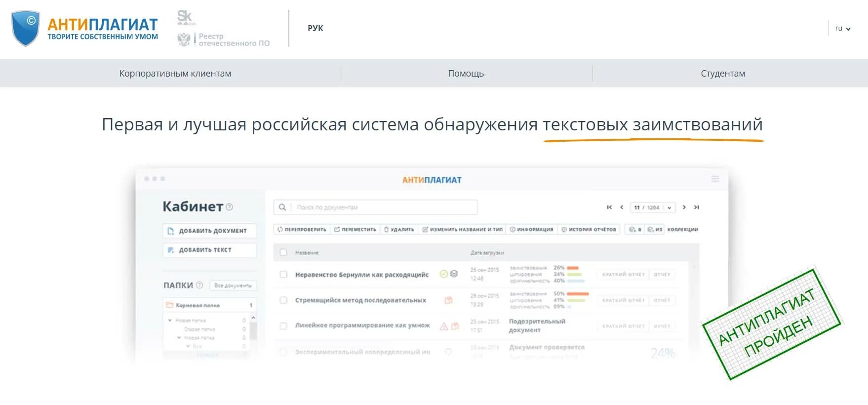The height and width of the screenshot is (405, 868).
Task: Open the hamburger menu in the mockup window
Action: click(715, 179)
